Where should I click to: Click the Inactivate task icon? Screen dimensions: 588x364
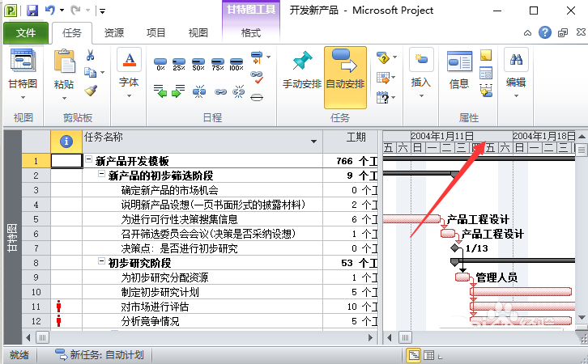coord(257,98)
